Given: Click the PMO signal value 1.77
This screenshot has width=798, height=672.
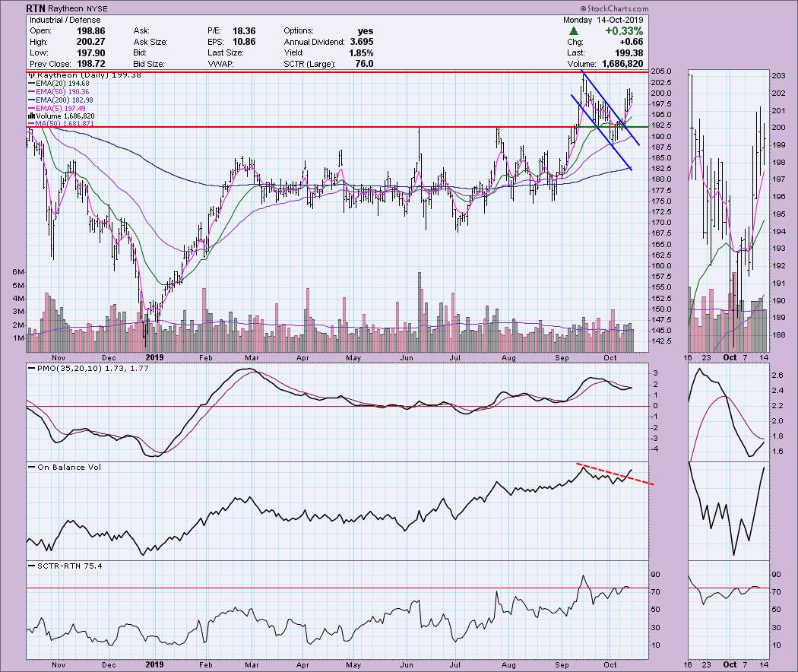Looking at the screenshot, I should pyautogui.click(x=139, y=368).
